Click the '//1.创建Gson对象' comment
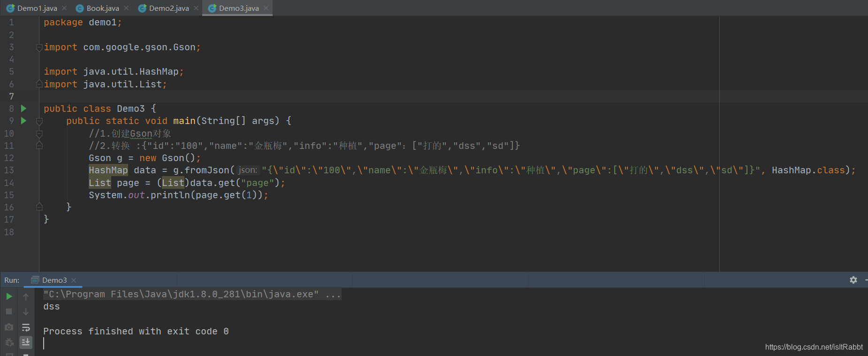This screenshot has height=356, width=868. point(130,134)
